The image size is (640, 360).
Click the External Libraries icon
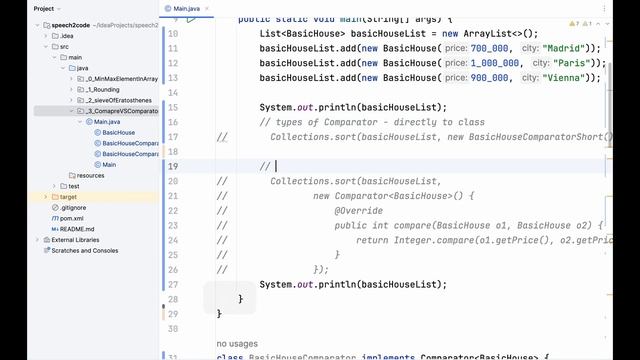click(47, 240)
